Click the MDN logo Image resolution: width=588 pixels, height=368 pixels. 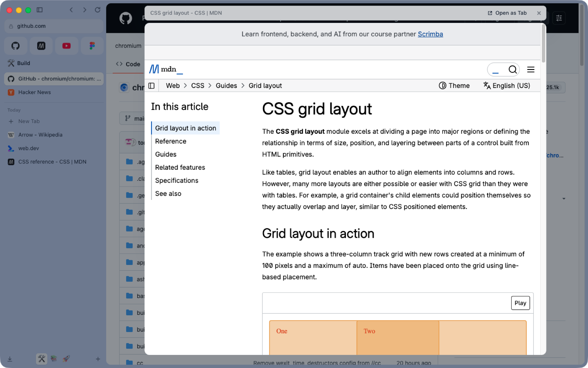[166, 69]
